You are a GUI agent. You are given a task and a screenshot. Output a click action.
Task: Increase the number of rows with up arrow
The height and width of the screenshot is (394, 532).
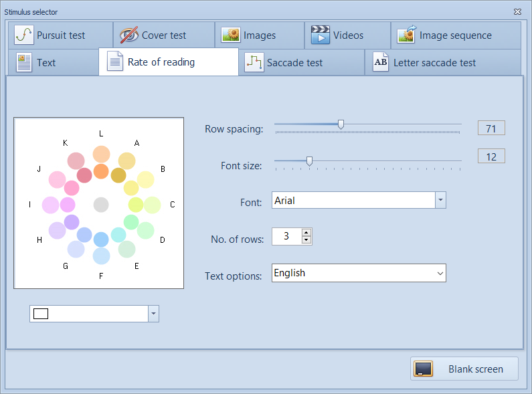coord(306,233)
